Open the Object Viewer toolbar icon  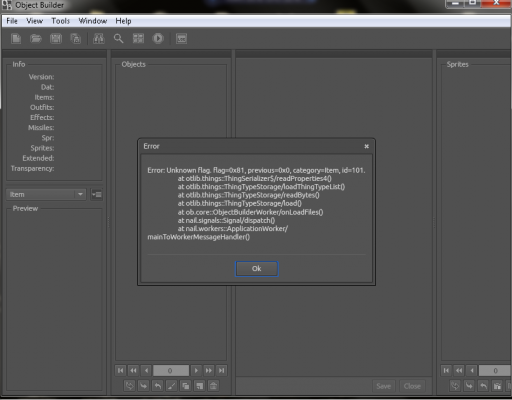[138, 39]
